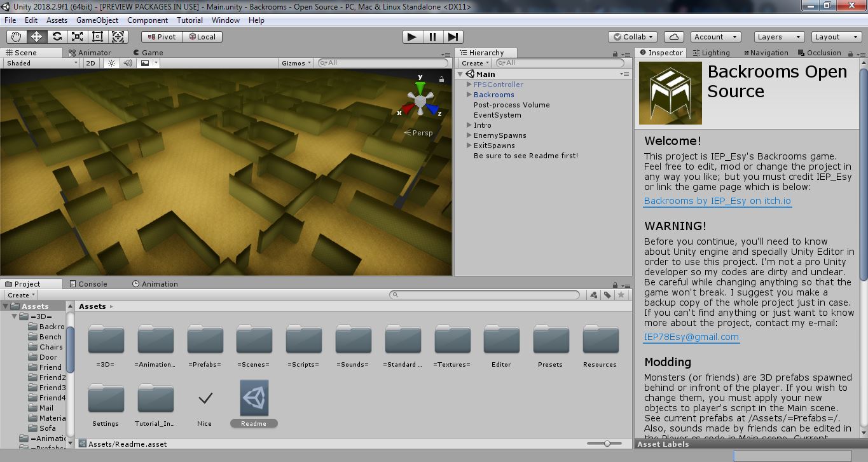Open the File menu
Viewport: 868px width, 462px height.
10,20
